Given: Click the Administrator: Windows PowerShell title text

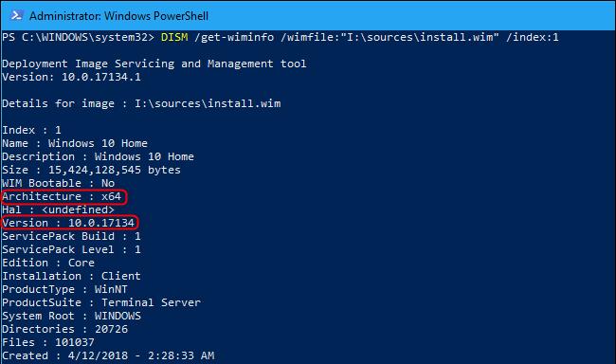Looking at the screenshot, I should click(x=118, y=16).
